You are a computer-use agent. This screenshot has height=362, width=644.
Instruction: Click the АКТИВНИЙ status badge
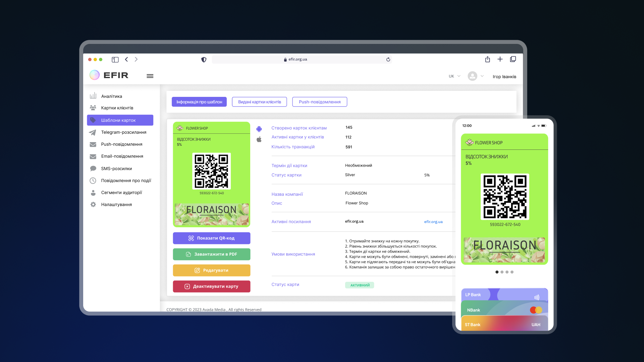tap(360, 285)
